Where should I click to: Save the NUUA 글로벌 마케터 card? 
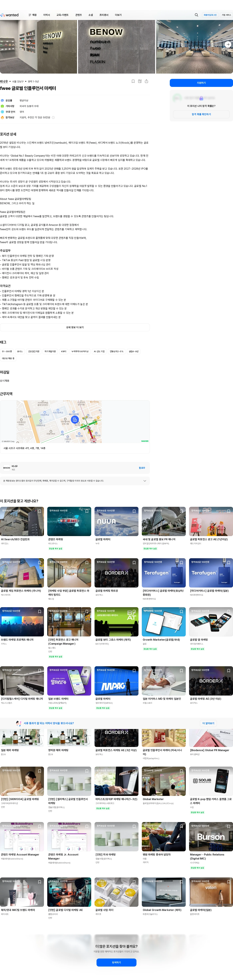[x=134, y=511]
